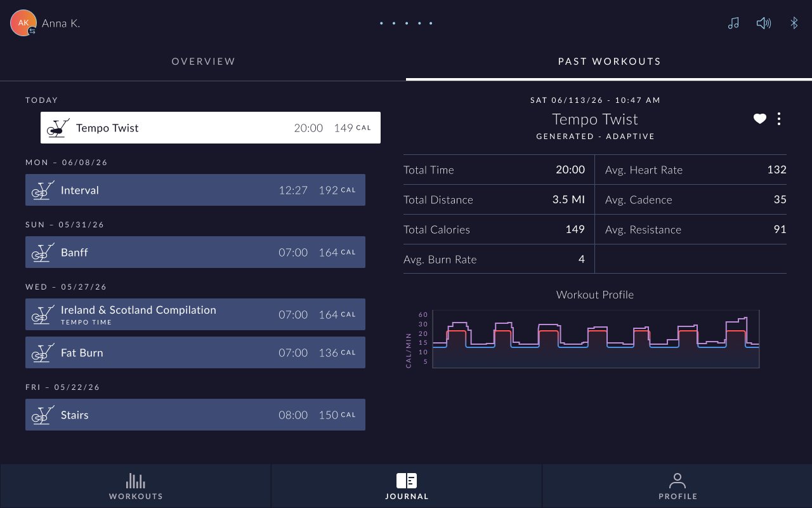Open Bluetooth settings icon
Image resolution: width=812 pixels, height=508 pixels.
[x=794, y=23]
